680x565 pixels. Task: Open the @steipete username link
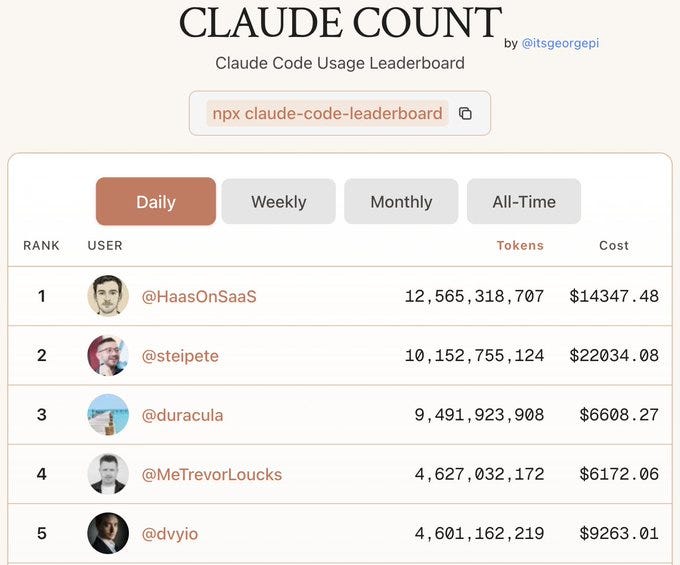click(180, 356)
